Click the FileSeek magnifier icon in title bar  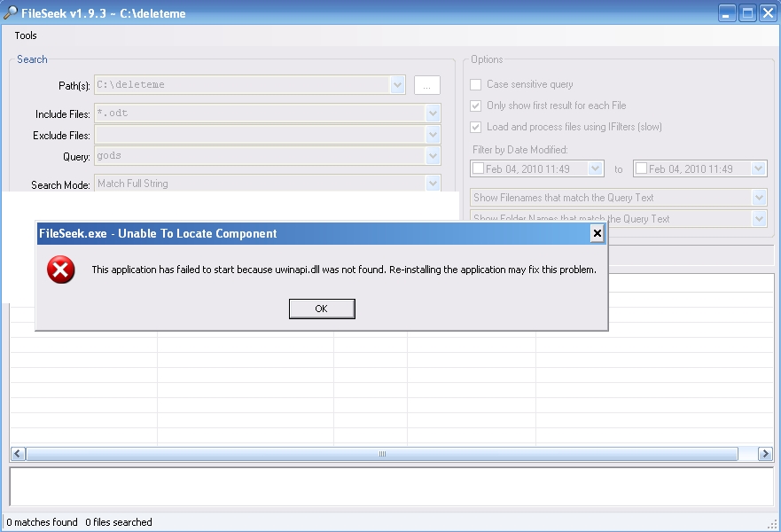[x=11, y=13]
